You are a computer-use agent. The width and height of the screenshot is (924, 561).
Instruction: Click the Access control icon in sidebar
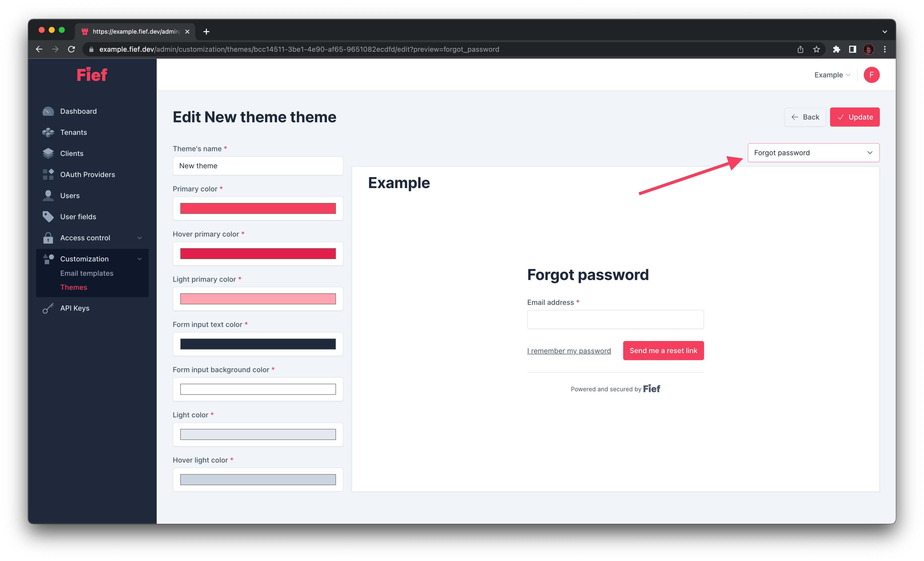tap(49, 238)
